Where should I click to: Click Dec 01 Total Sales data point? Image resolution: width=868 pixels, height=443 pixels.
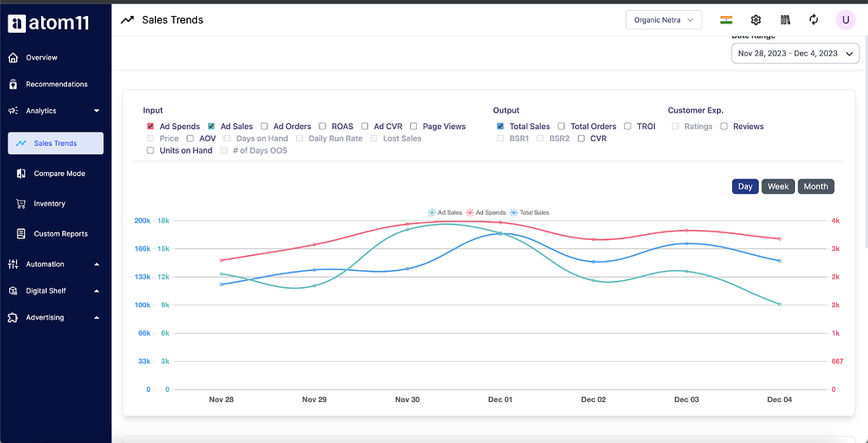(501, 234)
